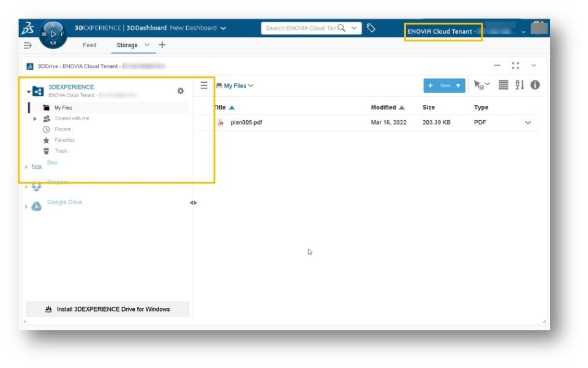
Task: Select the Google Drive logo
Action: [36, 206]
